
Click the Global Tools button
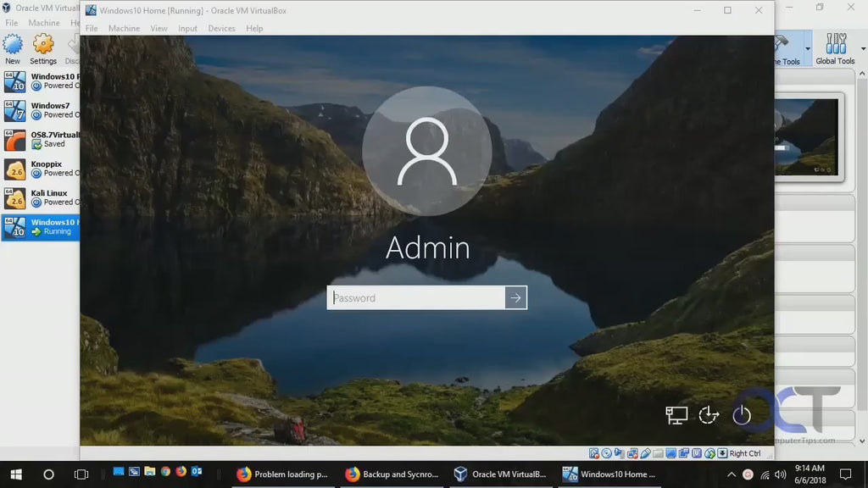click(x=835, y=49)
